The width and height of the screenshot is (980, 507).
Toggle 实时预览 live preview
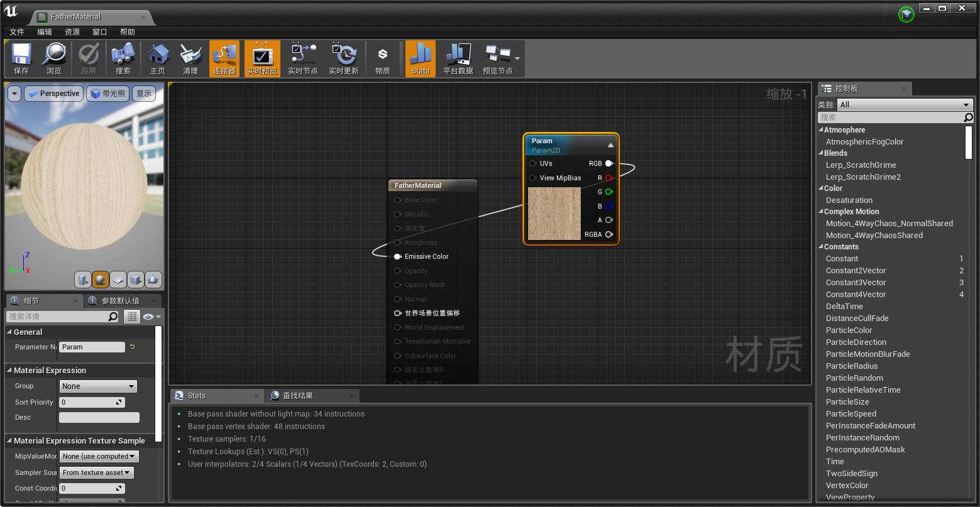[x=262, y=58]
